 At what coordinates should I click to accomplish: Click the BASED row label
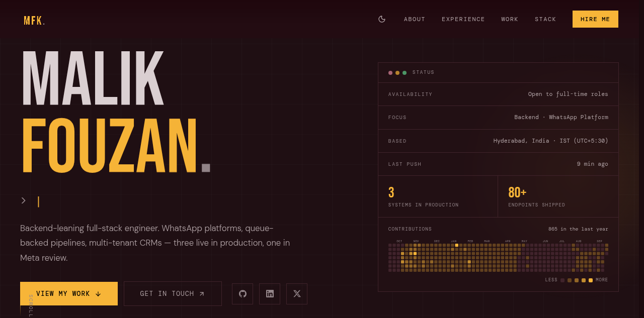pyautogui.click(x=397, y=141)
